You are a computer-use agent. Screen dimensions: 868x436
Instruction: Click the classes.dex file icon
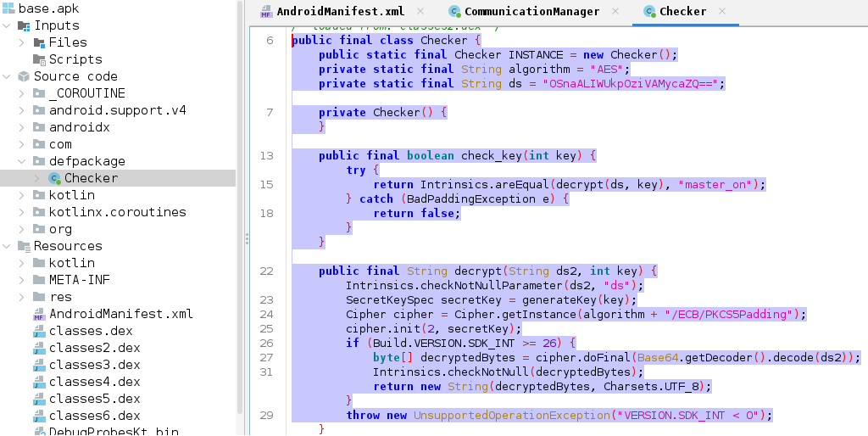40,331
